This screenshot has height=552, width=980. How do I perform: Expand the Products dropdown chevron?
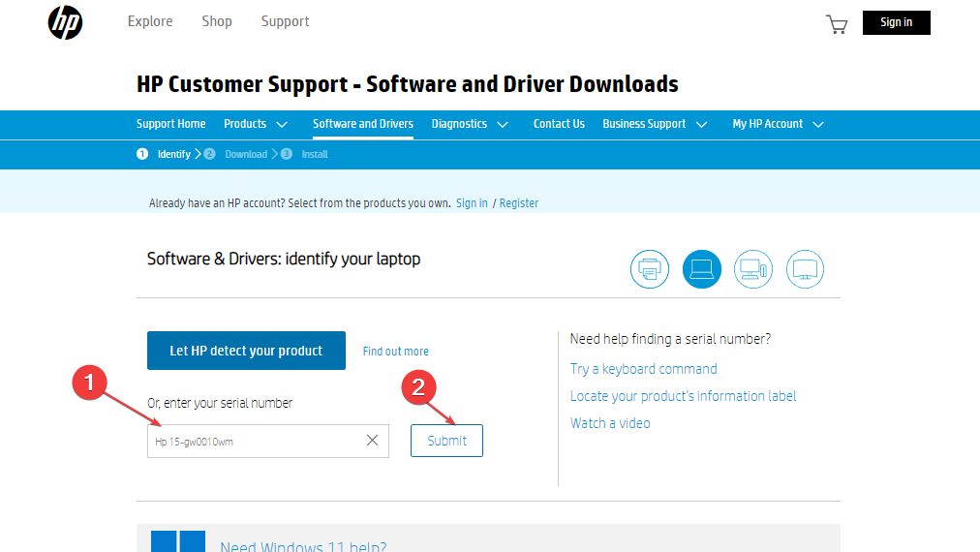click(282, 124)
